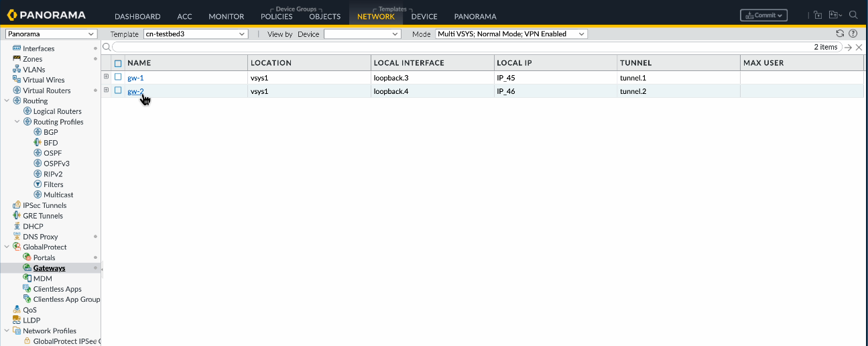The image size is (868, 346).
Task: Check the box for gateway gw-1
Action: click(x=118, y=77)
